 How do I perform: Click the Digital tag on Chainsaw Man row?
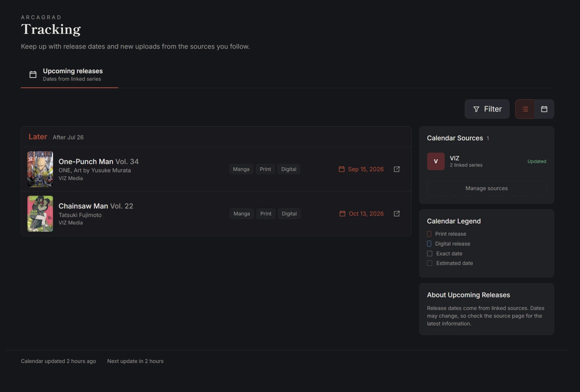(x=289, y=214)
